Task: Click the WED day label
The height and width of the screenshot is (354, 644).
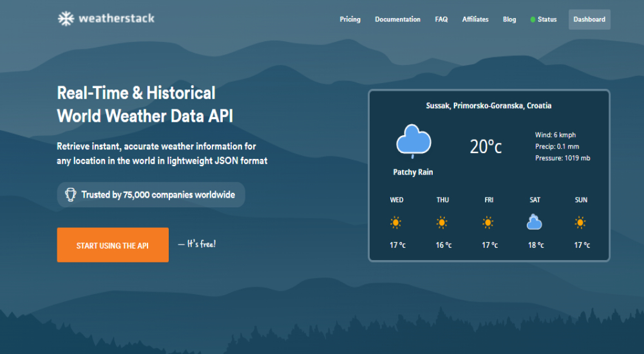Action: click(396, 200)
